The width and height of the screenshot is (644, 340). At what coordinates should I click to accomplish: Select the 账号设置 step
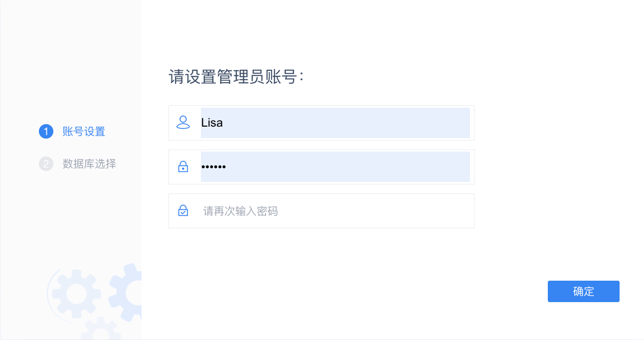click(x=84, y=132)
